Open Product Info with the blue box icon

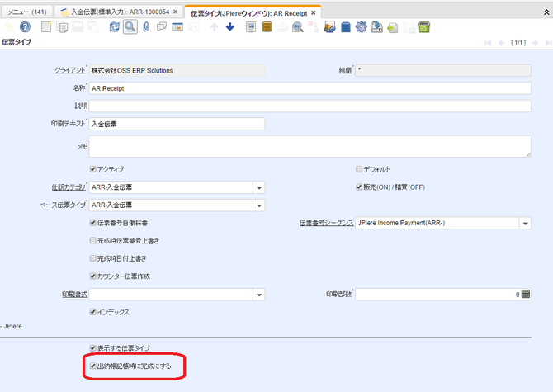coord(346,26)
